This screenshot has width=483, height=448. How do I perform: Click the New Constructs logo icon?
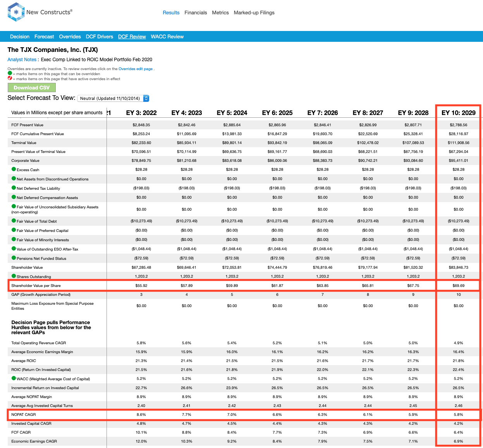[x=16, y=12]
